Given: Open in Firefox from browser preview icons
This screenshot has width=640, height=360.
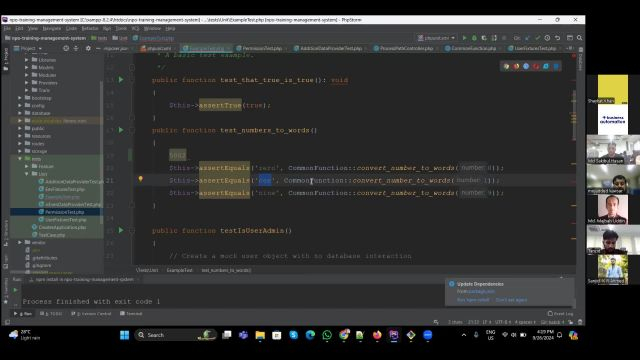Looking at the screenshot, I should pos(516,66).
